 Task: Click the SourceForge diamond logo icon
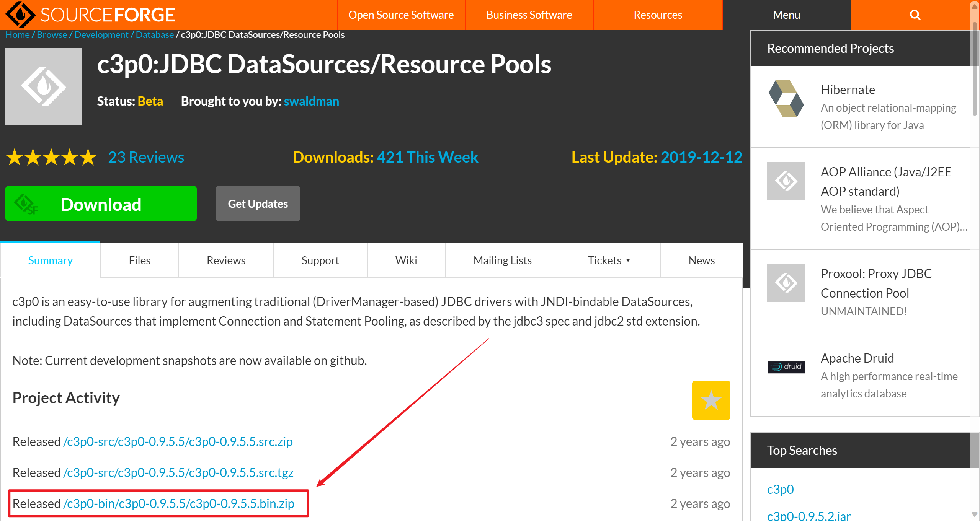click(20, 15)
